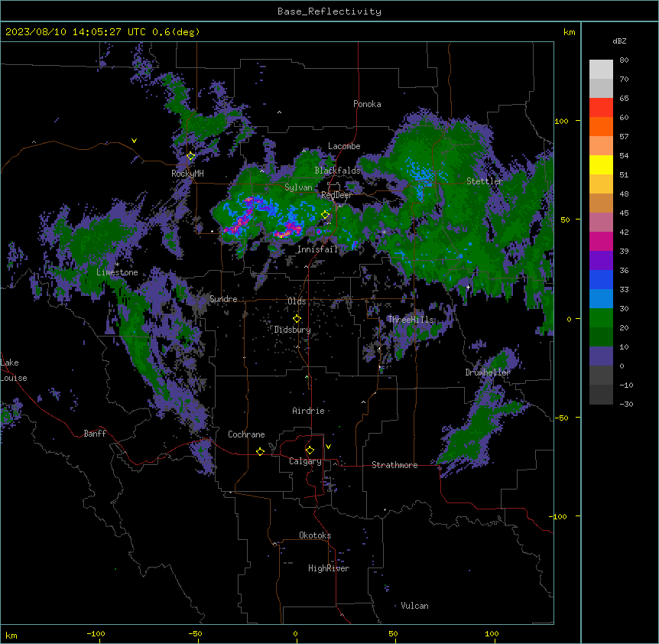The image size is (659, 644).
Task: Choose the orange 57–60 dBZ legend swatch
Action: click(x=601, y=126)
